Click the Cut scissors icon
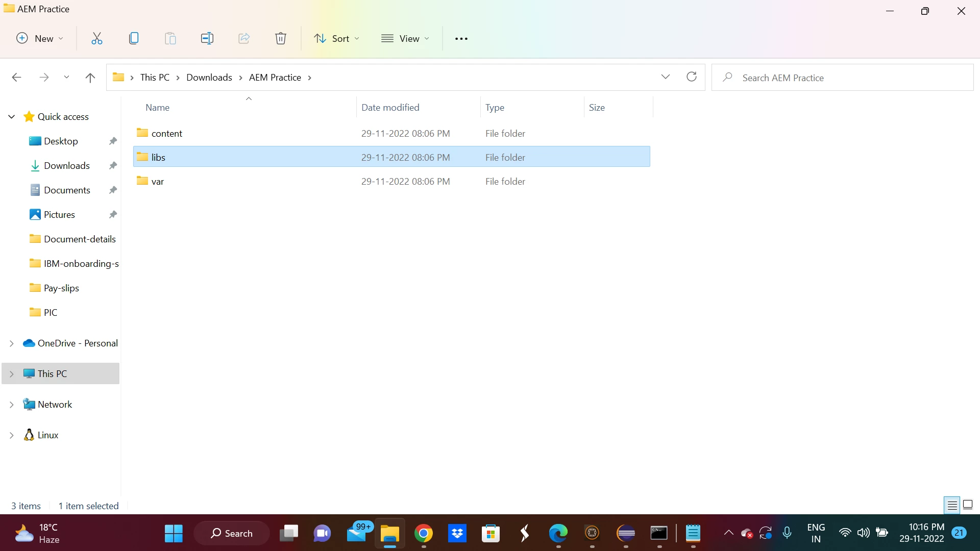The height and width of the screenshot is (551, 980). (x=96, y=38)
